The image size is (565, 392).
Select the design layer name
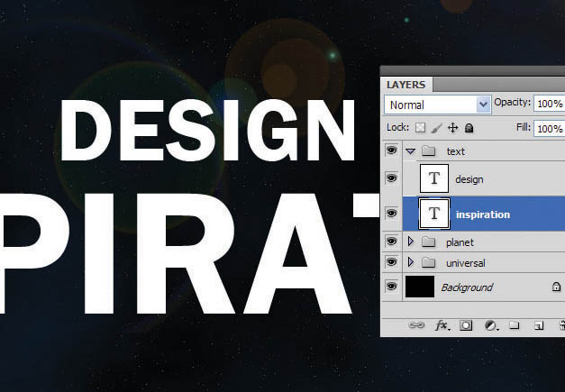click(469, 179)
